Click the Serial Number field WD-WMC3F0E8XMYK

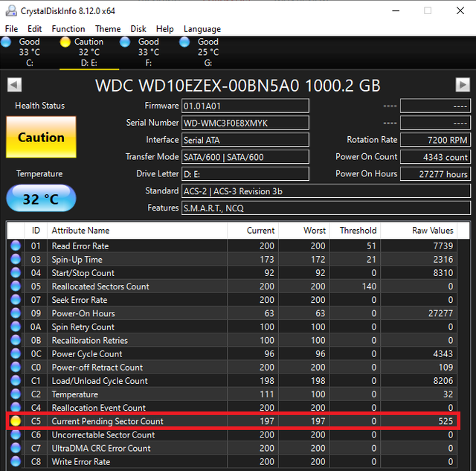click(x=245, y=123)
